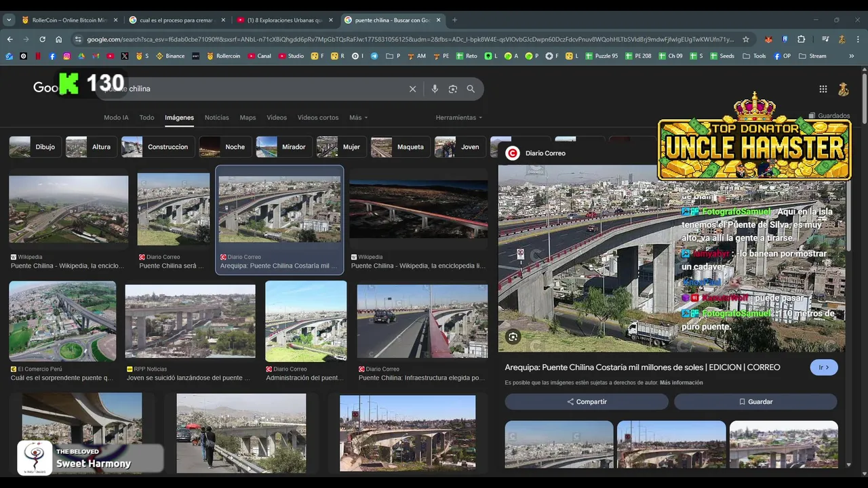Viewport: 868px width, 488px height.
Task: Go back to the previous page
Action: [x=9, y=39]
